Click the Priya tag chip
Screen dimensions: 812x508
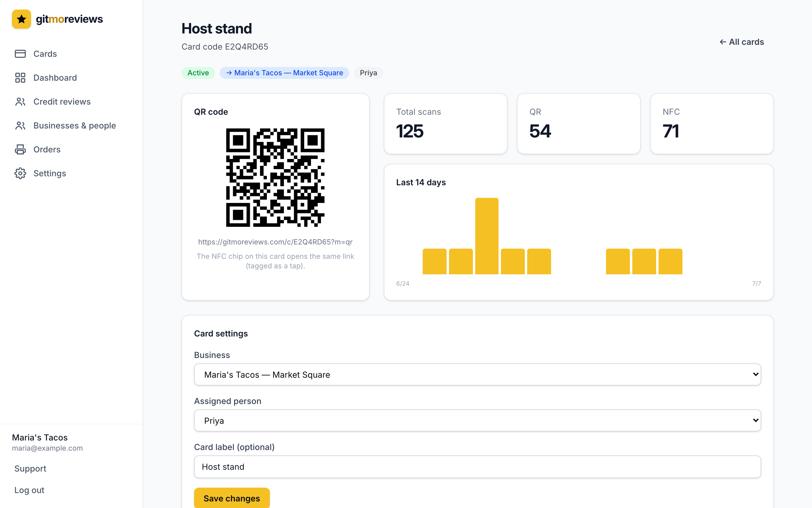[x=368, y=73]
